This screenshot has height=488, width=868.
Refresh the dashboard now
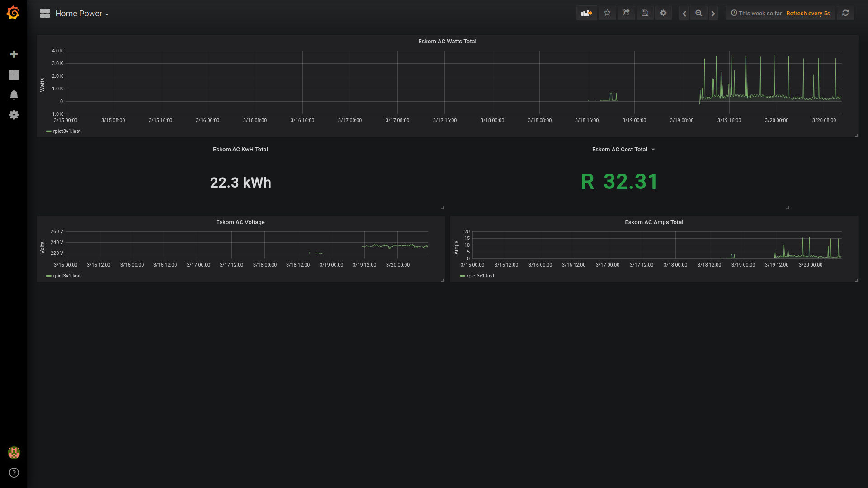(845, 13)
